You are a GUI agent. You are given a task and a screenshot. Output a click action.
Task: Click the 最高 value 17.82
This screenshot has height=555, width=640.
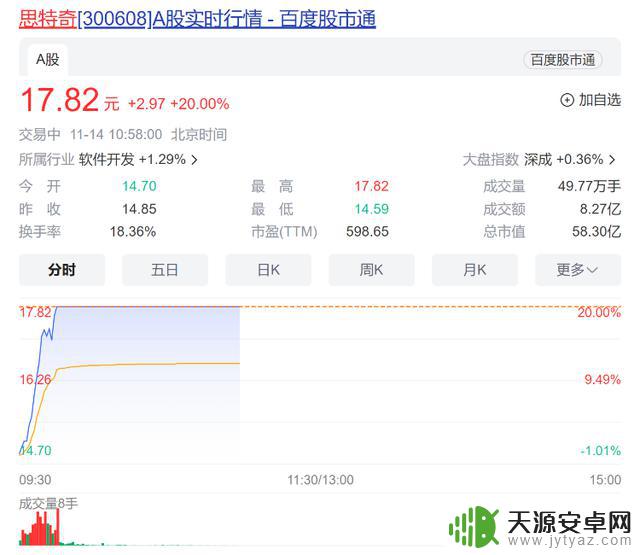click(x=371, y=186)
